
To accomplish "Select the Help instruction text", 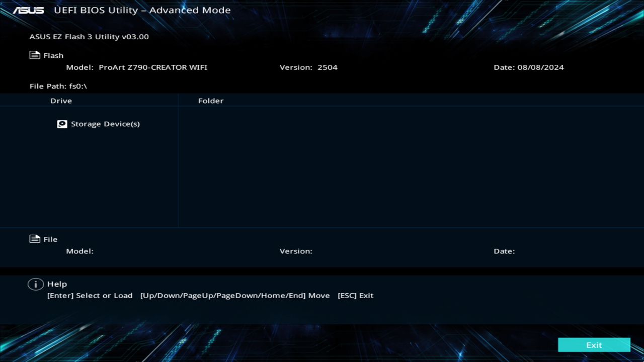I will [x=210, y=295].
